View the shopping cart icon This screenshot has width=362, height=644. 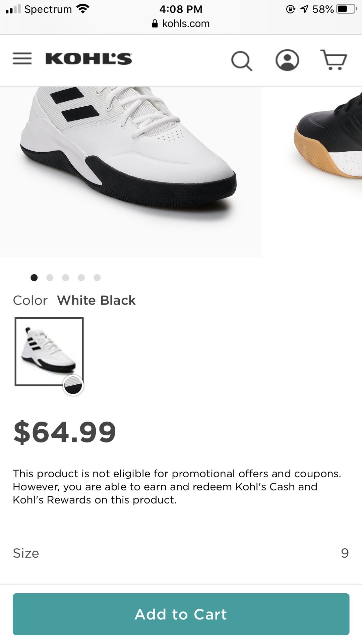tap(334, 60)
